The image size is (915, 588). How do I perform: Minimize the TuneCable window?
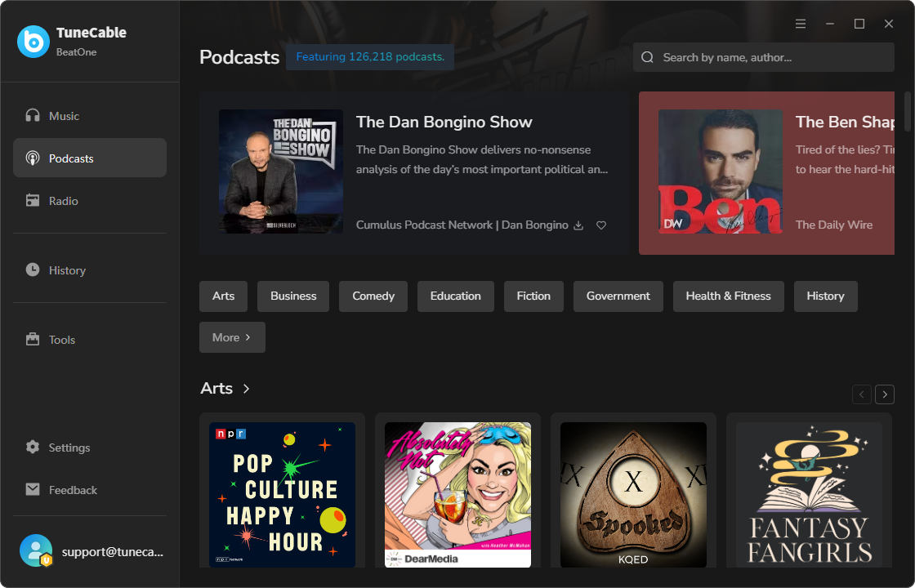(x=830, y=24)
